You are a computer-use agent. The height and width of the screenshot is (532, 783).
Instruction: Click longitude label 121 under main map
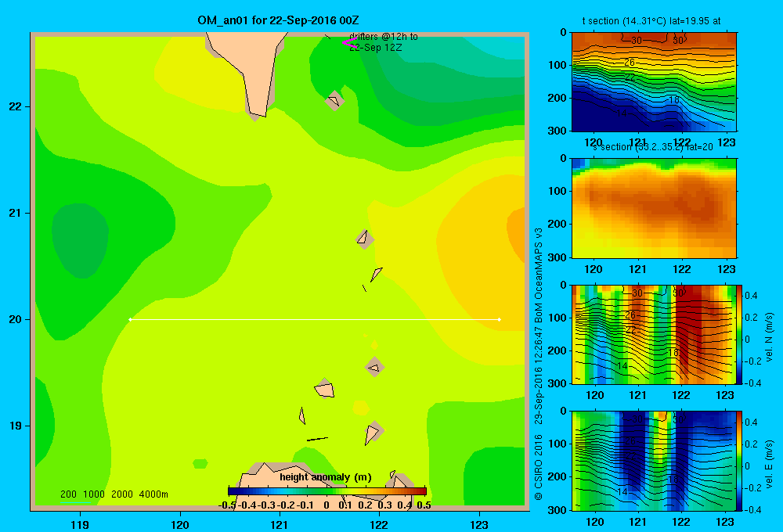[x=280, y=524]
